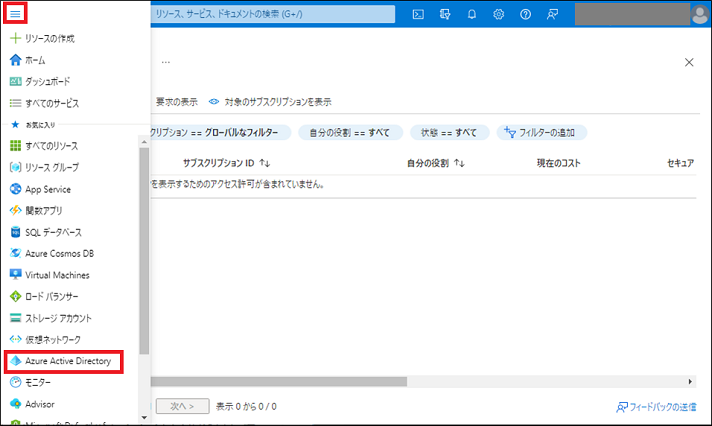Screen dimensions: 712x426
Task: Toggle the hamburger portal menu
Action: (x=15, y=14)
